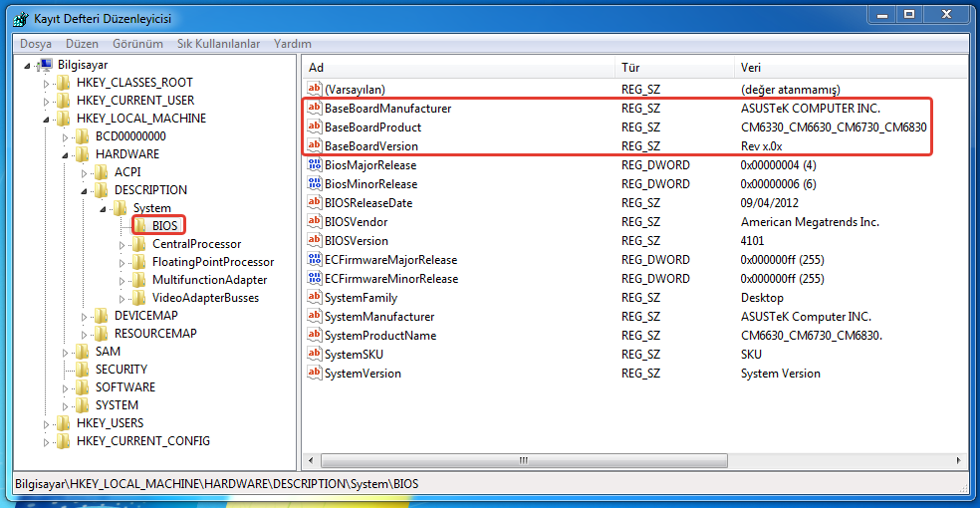980x508 pixels.
Task: Open the Dosya menu
Action: click(x=36, y=44)
